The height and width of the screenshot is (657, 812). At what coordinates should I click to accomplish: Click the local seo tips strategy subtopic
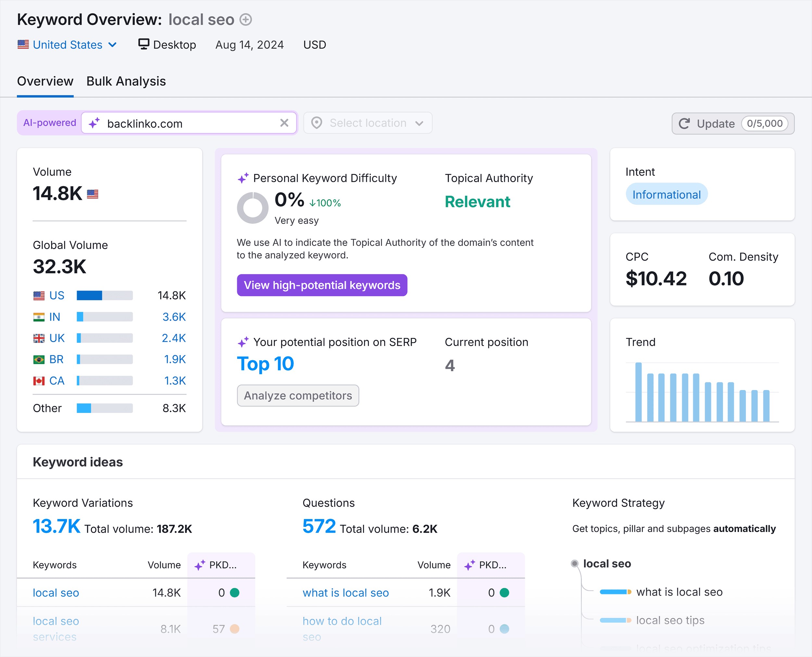pyautogui.click(x=670, y=620)
